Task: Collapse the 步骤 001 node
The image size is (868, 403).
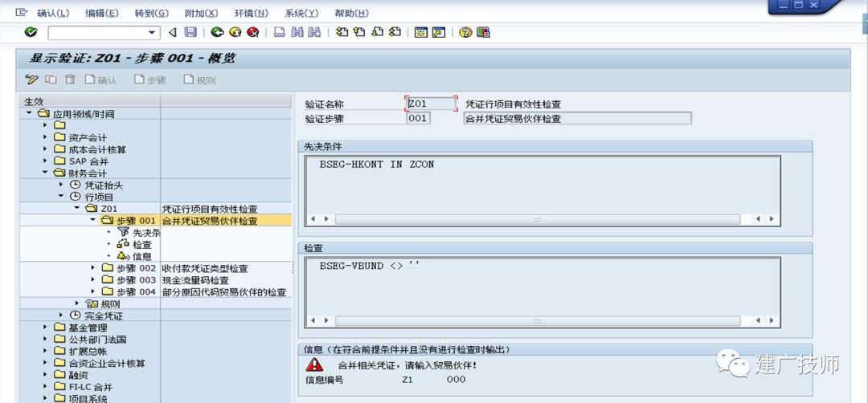Action: (93, 221)
